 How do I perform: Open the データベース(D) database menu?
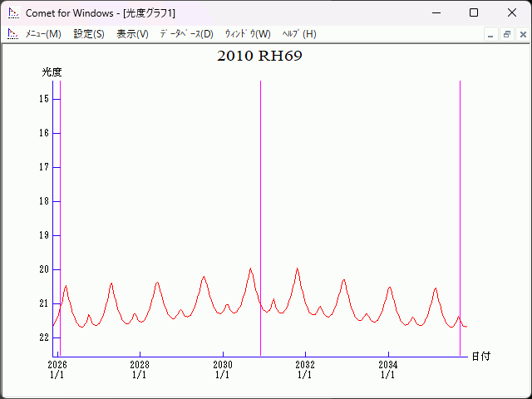tap(186, 34)
